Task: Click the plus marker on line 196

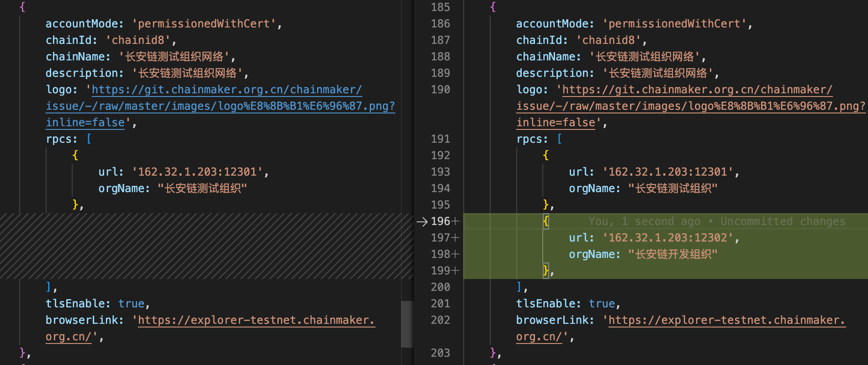Action: click(455, 222)
